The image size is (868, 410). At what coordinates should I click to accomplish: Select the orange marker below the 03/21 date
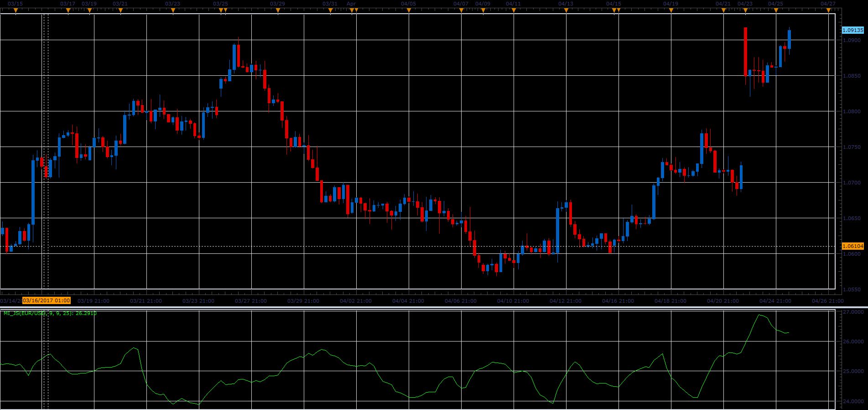click(x=120, y=11)
